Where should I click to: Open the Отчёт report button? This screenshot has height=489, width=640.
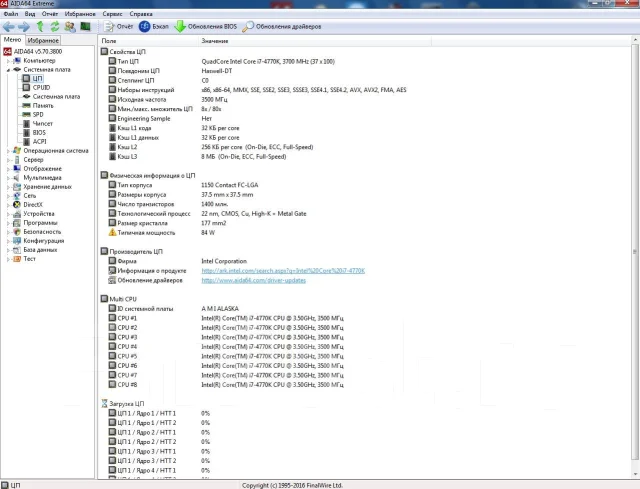click(118, 27)
